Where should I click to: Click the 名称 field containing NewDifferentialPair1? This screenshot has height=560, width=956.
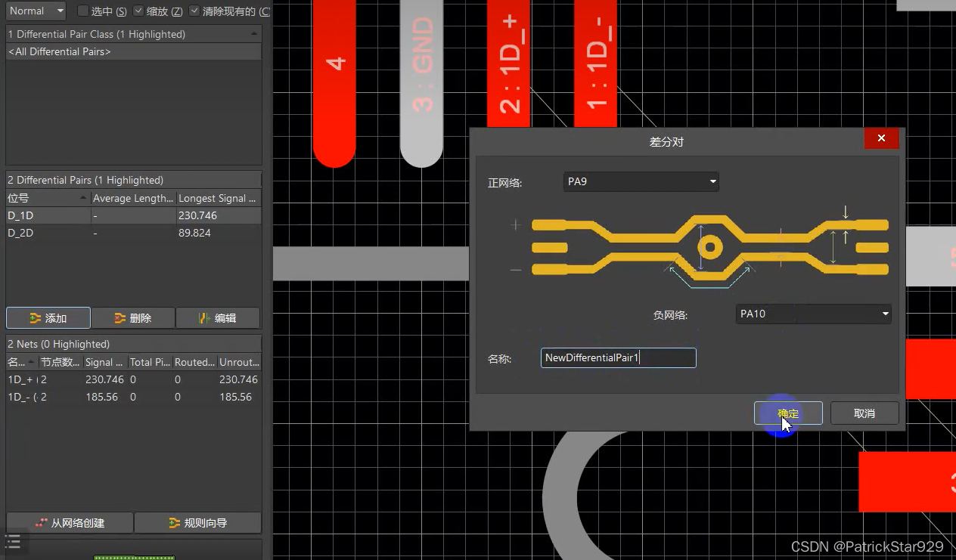pos(618,358)
